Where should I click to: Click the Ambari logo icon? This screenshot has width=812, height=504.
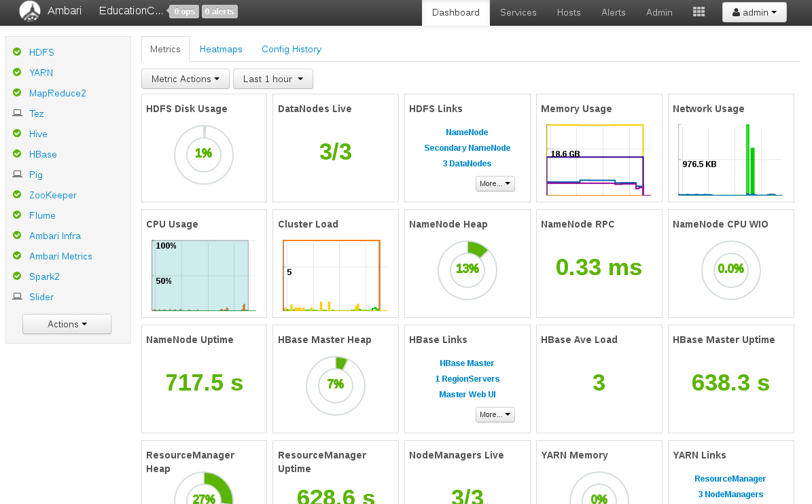pos(29,12)
